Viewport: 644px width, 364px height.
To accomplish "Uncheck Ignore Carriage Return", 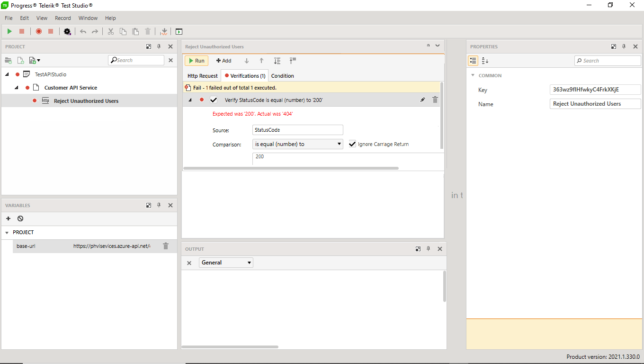I will pyautogui.click(x=352, y=144).
